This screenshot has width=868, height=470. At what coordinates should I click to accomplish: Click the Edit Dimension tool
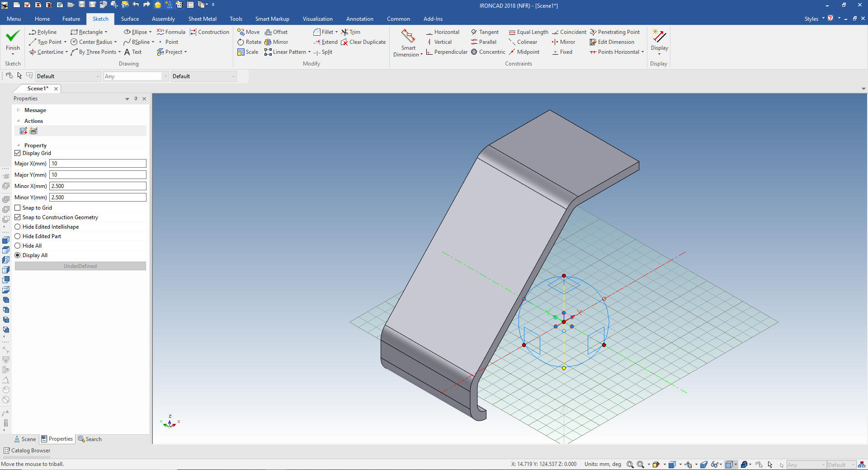point(612,42)
